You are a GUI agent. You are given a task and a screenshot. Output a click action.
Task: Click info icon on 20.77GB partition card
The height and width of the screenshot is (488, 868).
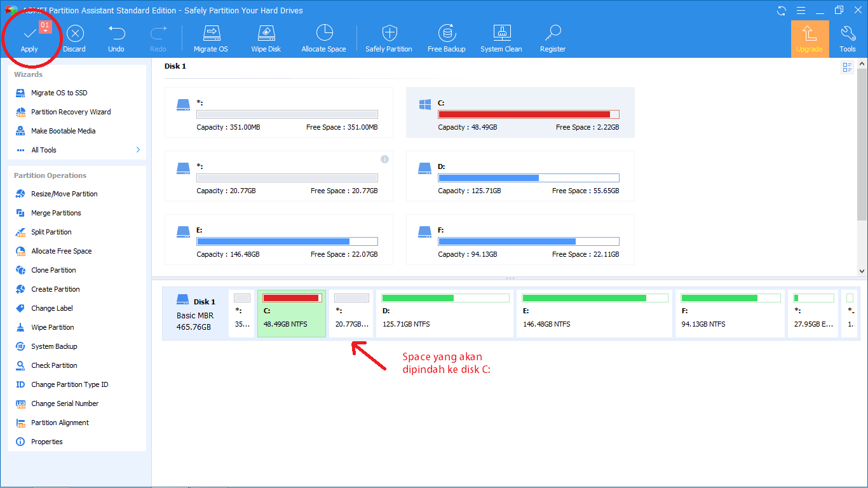384,159
